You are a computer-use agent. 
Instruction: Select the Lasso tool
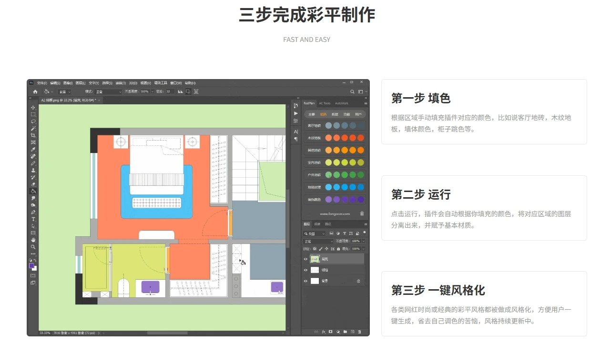[33, 121]
